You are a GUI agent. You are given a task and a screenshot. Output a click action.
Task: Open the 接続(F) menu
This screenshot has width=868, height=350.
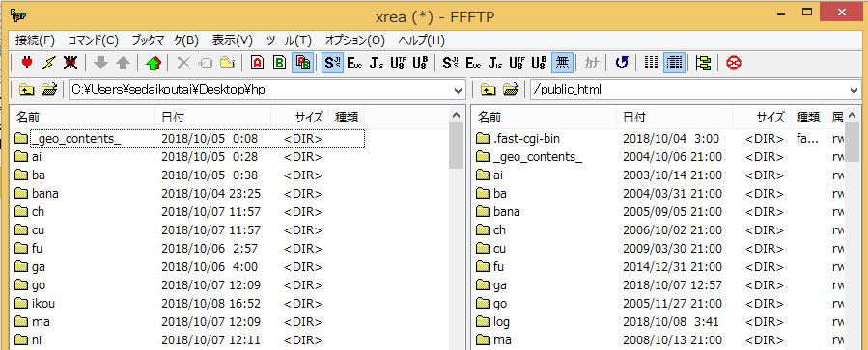pos(36,40)
